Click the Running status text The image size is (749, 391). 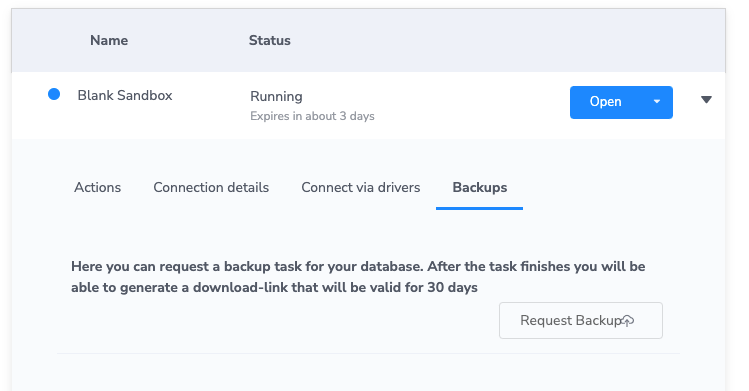(x=276, y=96)
